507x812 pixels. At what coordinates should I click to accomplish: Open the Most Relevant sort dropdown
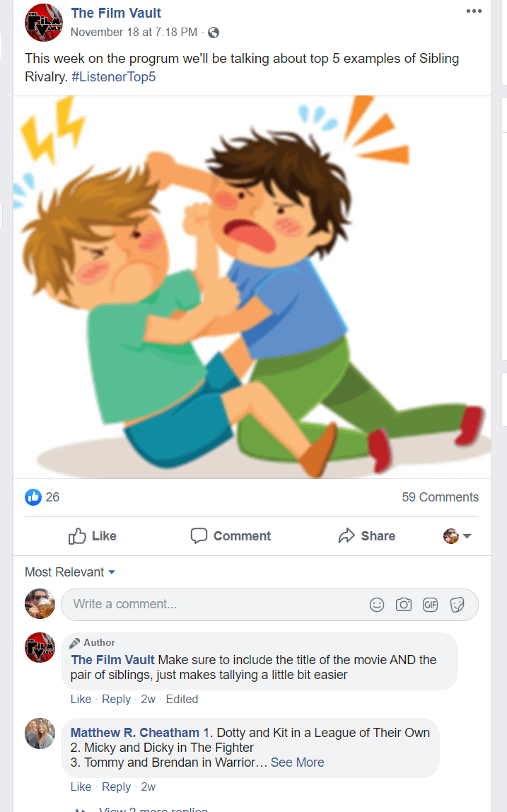70,572
